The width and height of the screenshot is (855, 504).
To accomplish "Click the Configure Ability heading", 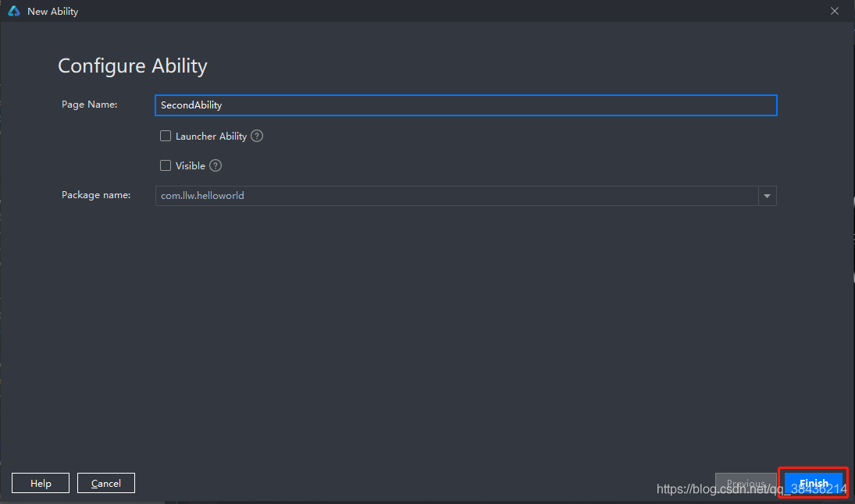I will (133, 66).
